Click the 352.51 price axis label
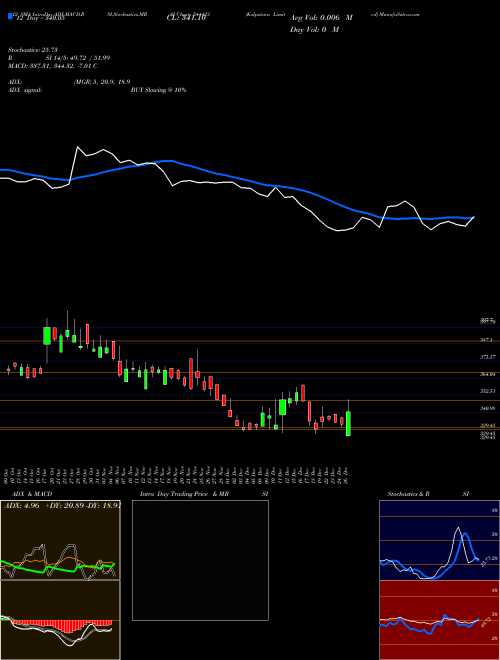This screenshot has width=500, height=660. [489, 391]
